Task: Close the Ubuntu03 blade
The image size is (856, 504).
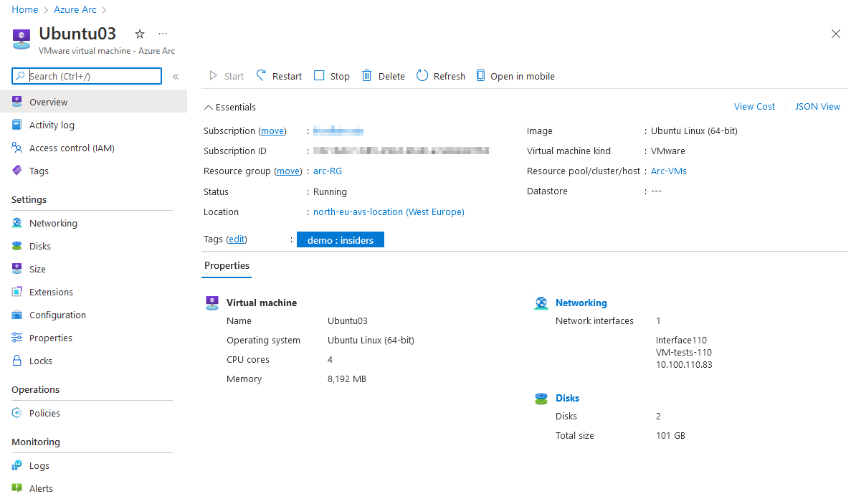Action: click(836, 34)
